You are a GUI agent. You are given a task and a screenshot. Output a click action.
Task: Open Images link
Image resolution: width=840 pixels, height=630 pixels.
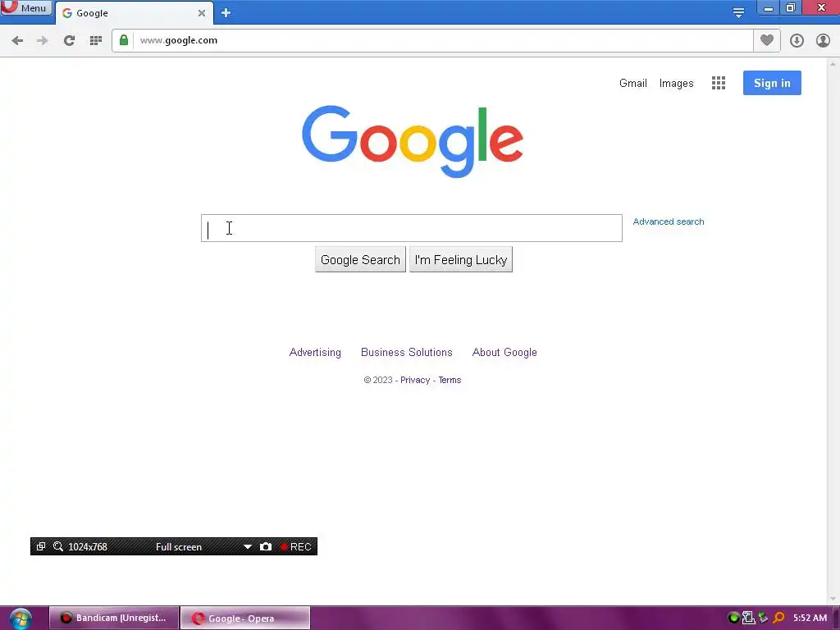pos(676,83)
